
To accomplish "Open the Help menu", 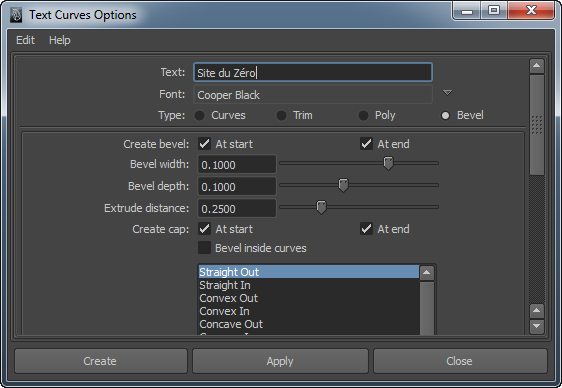I will (x=59, y=40).
